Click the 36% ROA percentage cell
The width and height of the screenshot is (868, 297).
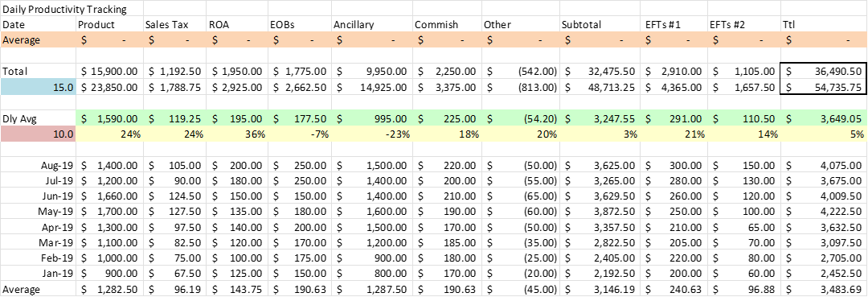click(237, 134)
